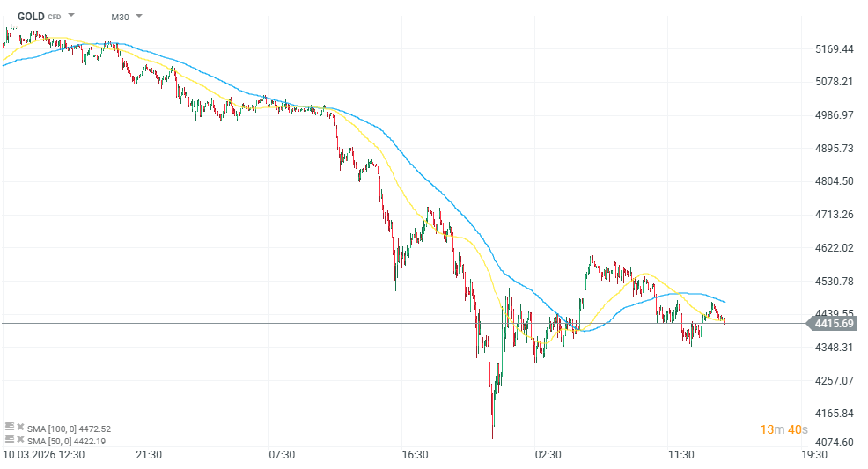Open the M30 timeframe dropdown arrow

[x=139, y=17]
